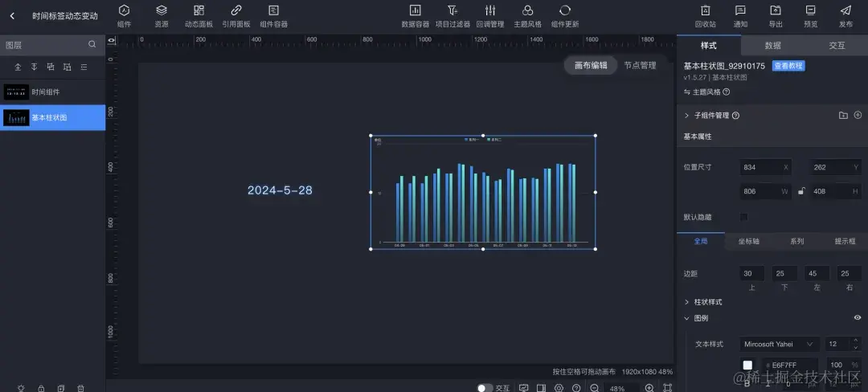
Task: Click the Y position field 262
Action: pyautogui.click(x=836, y=167)
